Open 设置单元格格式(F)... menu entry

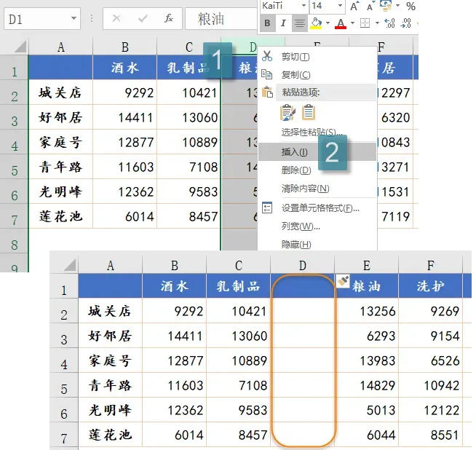317,208
